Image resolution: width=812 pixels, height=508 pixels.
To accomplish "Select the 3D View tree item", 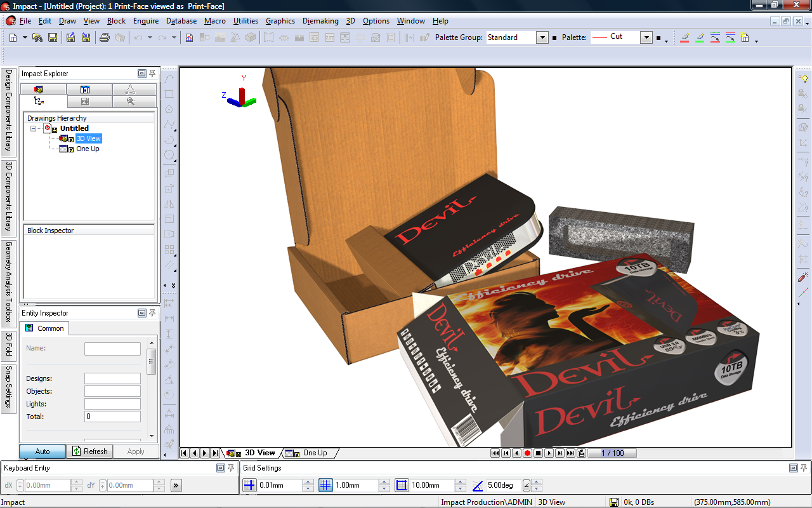I will pos(88,138).
